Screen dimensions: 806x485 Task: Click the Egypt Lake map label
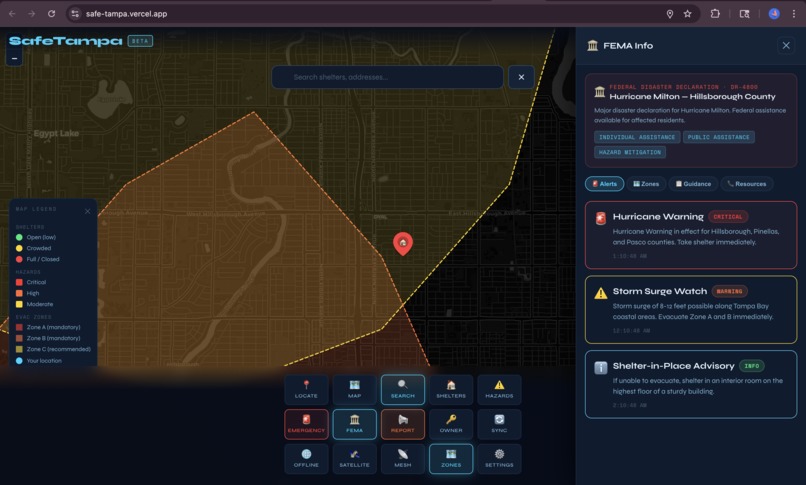click(57, 134)
